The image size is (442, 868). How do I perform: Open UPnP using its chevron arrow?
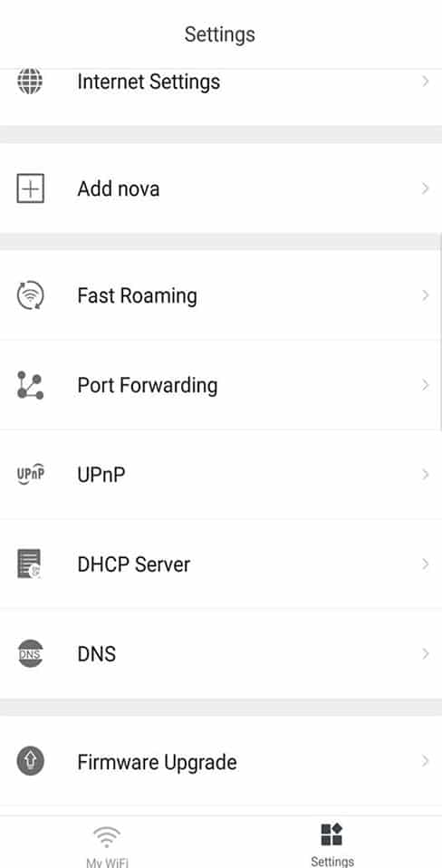(x=426, y=475)
